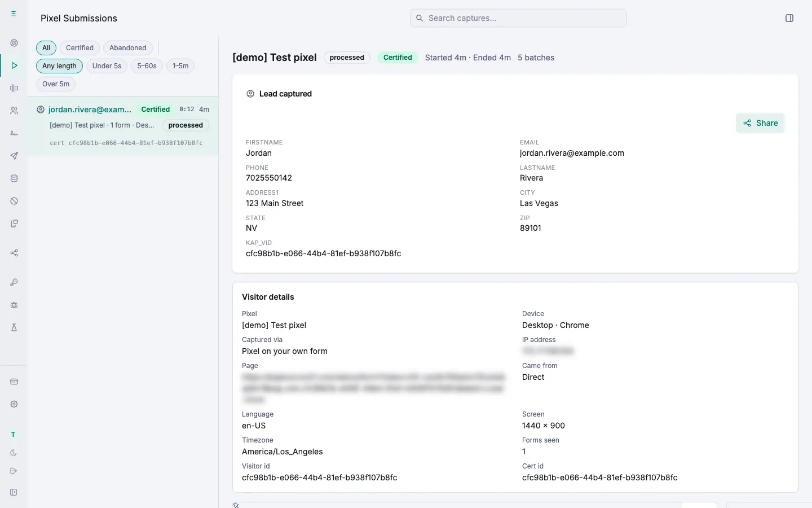Click the processed badge in header
Image resolution: width=812 pixels, height=508 pixels.
pyautogui.click(x=347, y=58)
